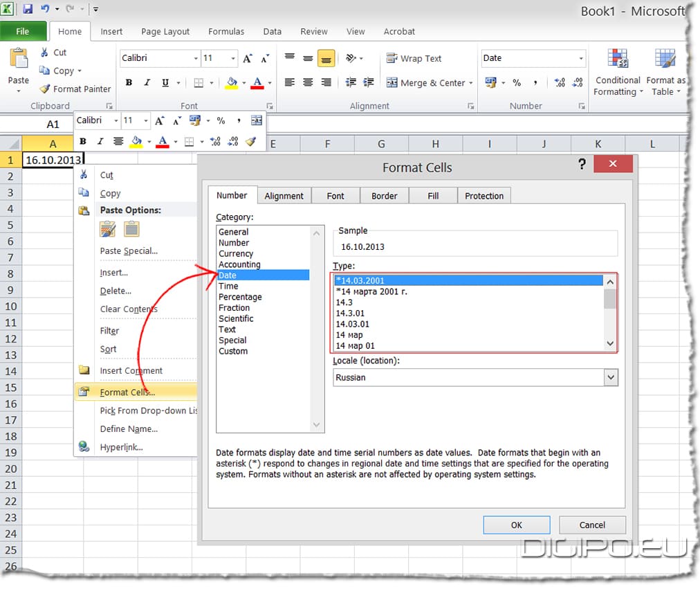Click Cancel in Format Cells dialog
700x589 pixels.
coord(591,525)
